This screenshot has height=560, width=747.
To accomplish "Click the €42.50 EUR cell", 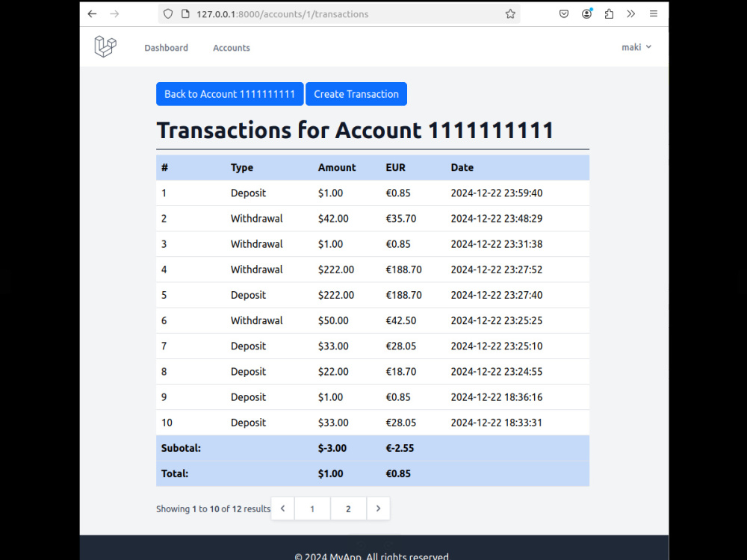I will tap(400, 320).
